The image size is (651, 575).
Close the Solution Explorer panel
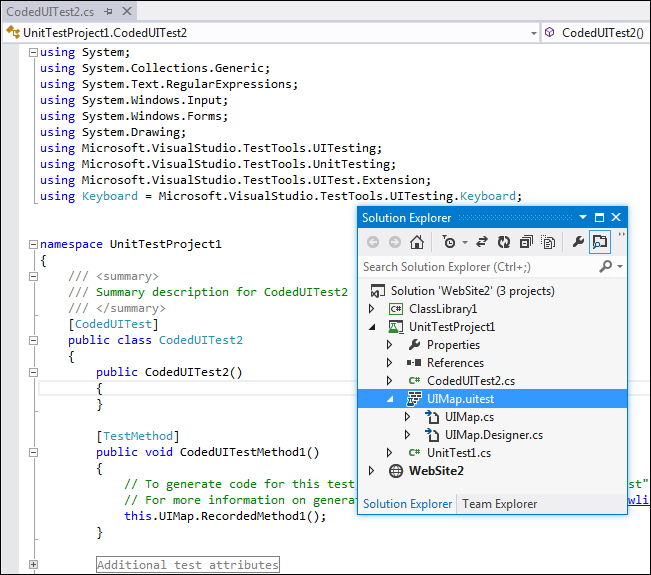click(x=616, y=217)
